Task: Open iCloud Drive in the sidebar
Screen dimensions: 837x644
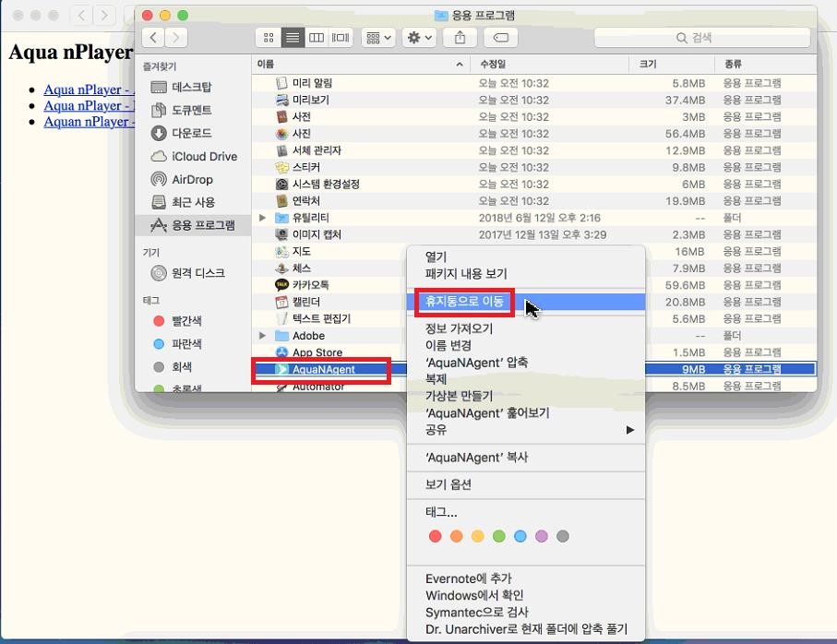Action: (x=193, y=156)
